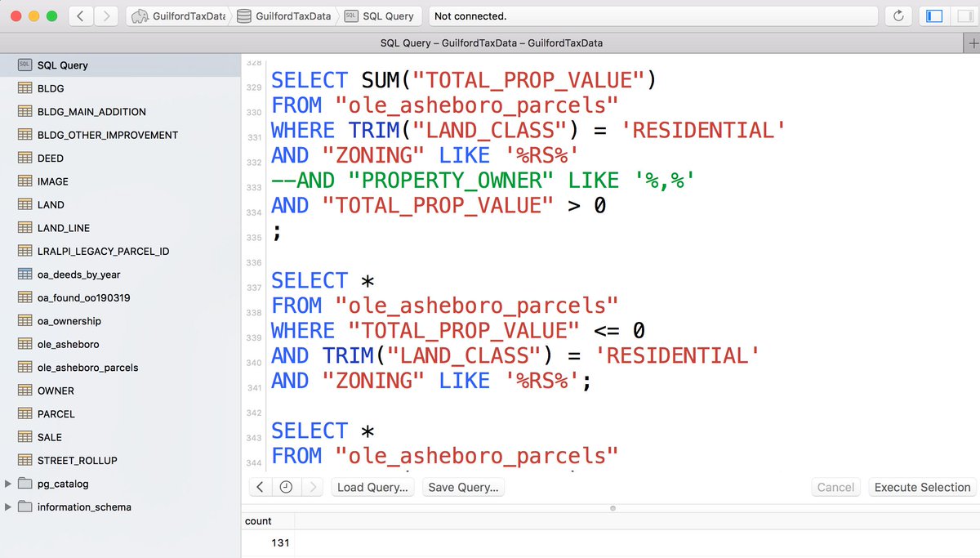Click the TRIM LAND_CLASS line 331
980x558 pixels.
click(x=528, y=131)
